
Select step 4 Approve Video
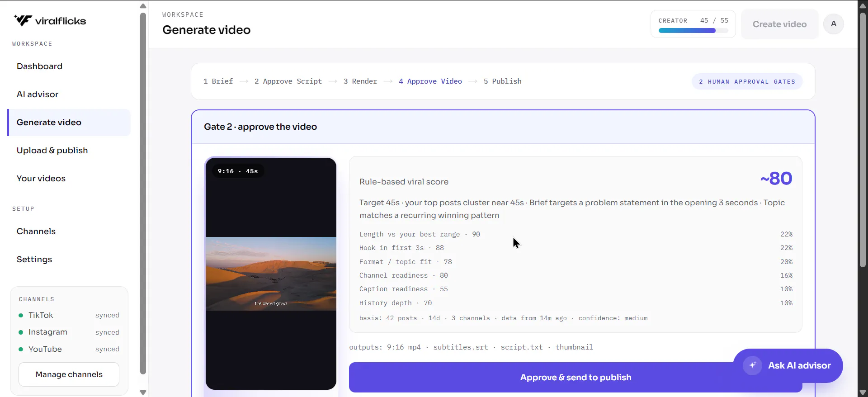pos(430,81)
